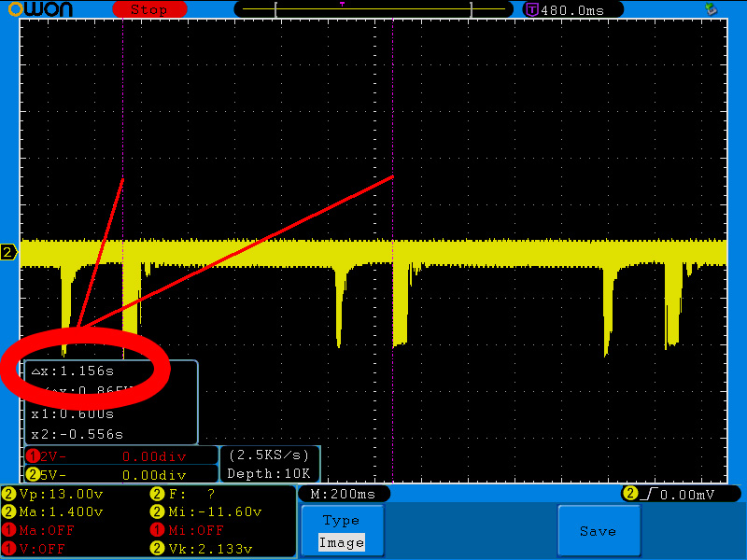The width and height of the screenshot is (747, 560).
Task: Toggle the channel 1 V:OFF measurement
Action: tap(37, 549)
